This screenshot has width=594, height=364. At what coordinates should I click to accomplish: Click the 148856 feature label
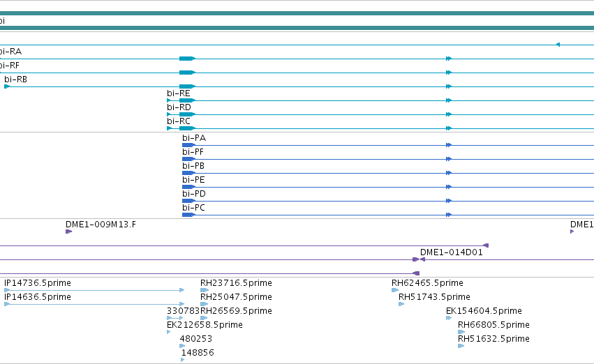click(x=198, y=353)
